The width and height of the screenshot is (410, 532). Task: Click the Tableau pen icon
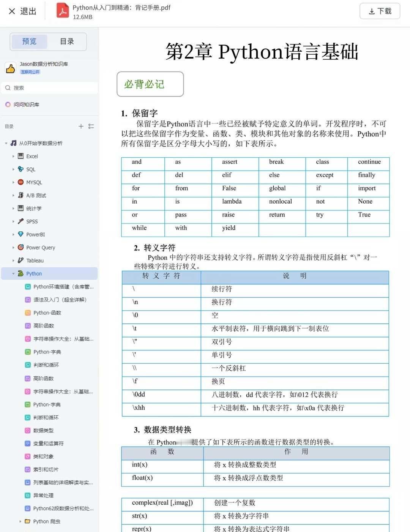point(20,260)
